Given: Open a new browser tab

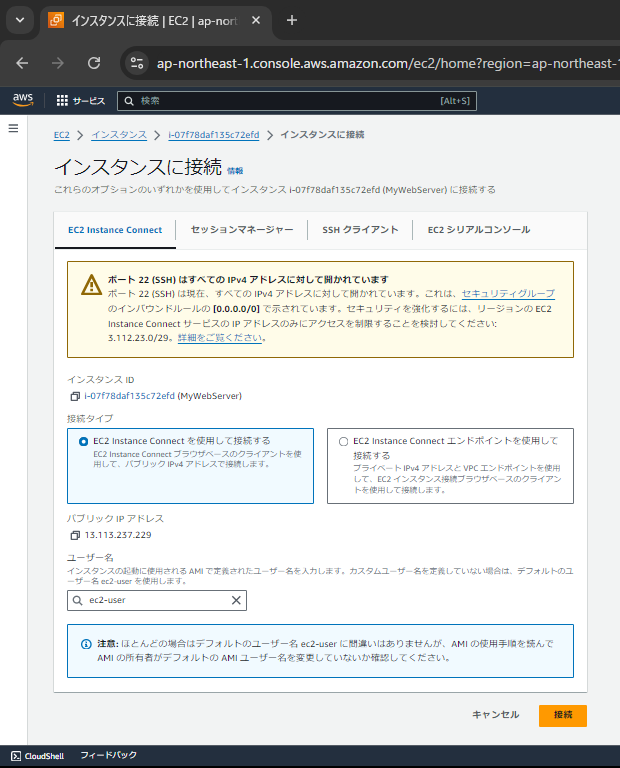Looking at the screenshot, I should click(x=292, y=21).
